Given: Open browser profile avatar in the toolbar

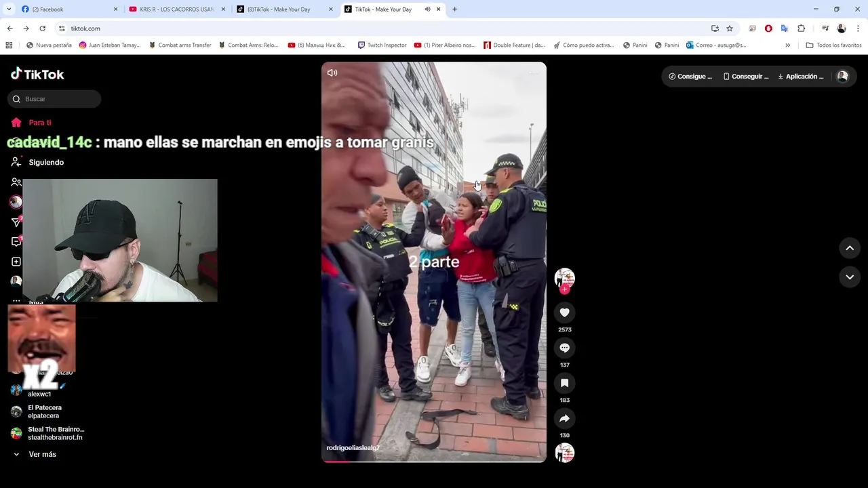Looking at the screenshot, I should pos(842,28).
